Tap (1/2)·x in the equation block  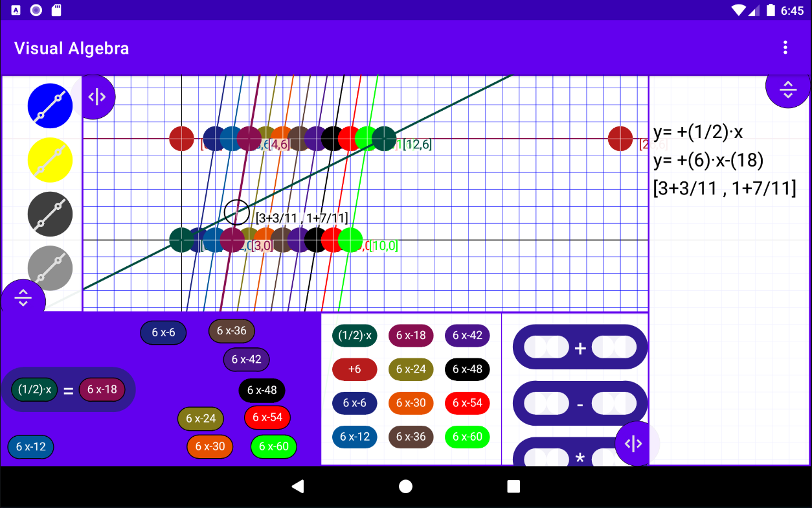(34, 390)
